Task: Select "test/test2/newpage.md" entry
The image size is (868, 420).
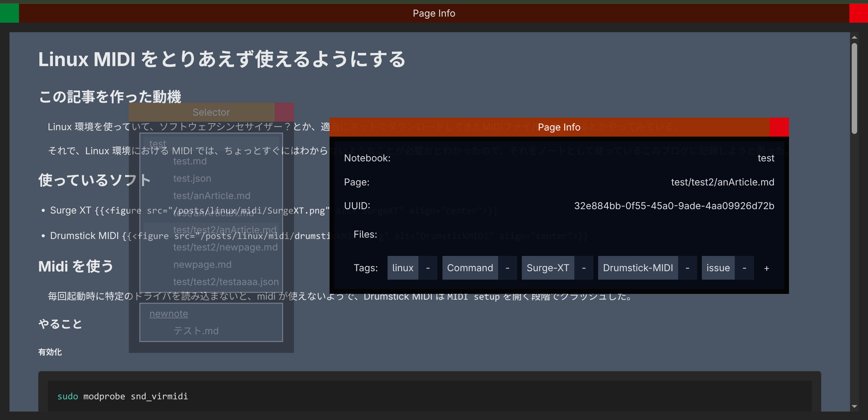Action: coord(225,247)
